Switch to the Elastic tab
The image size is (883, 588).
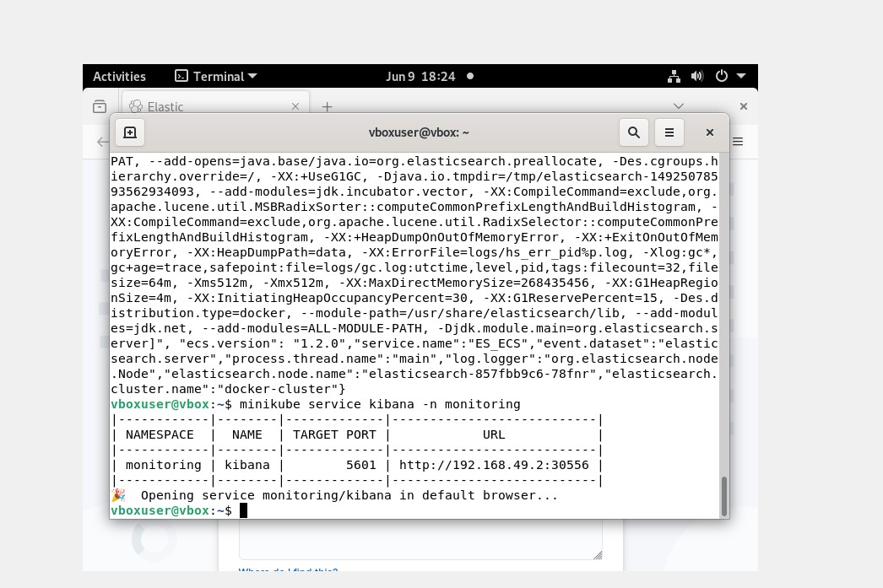(x=203, y=106)
